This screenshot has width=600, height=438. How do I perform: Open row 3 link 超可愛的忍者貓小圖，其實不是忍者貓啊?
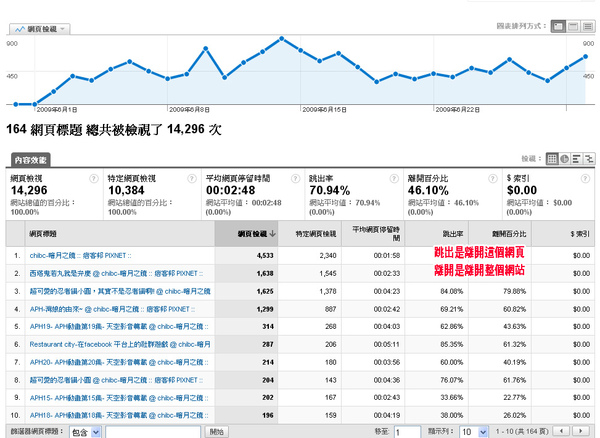120,291
